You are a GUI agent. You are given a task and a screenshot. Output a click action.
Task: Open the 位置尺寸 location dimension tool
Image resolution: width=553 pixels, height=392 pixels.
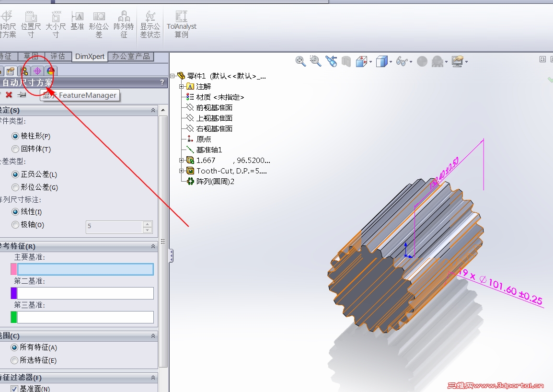pos(31,24)
